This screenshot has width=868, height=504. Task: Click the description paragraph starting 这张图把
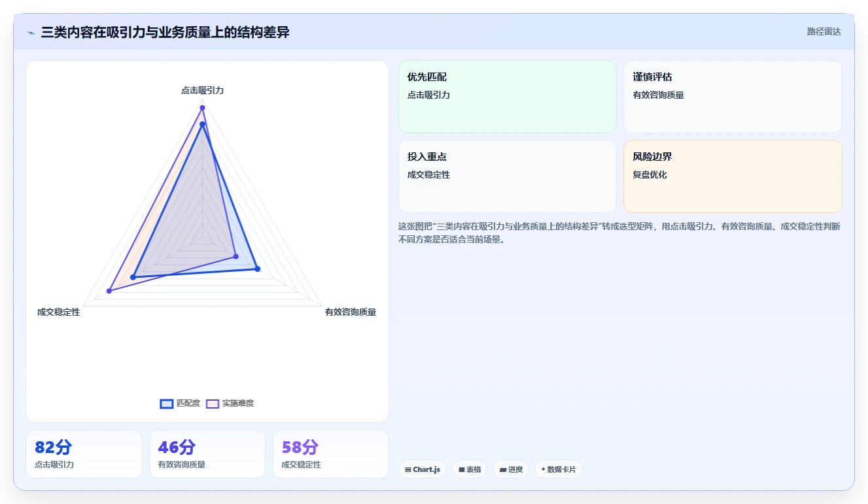619,233
